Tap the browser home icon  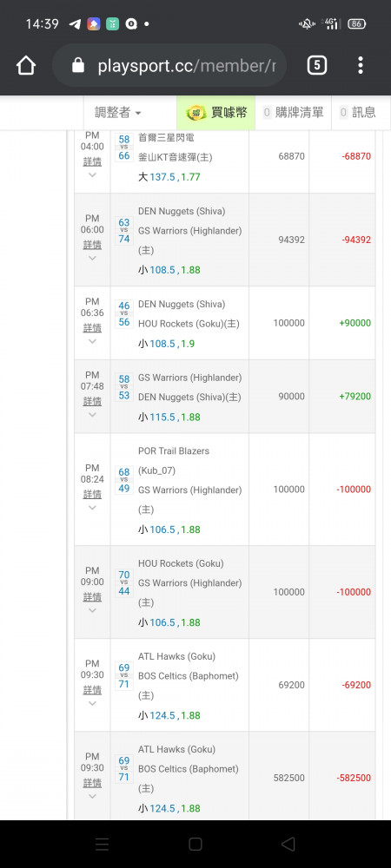click(x=26, y=66)
